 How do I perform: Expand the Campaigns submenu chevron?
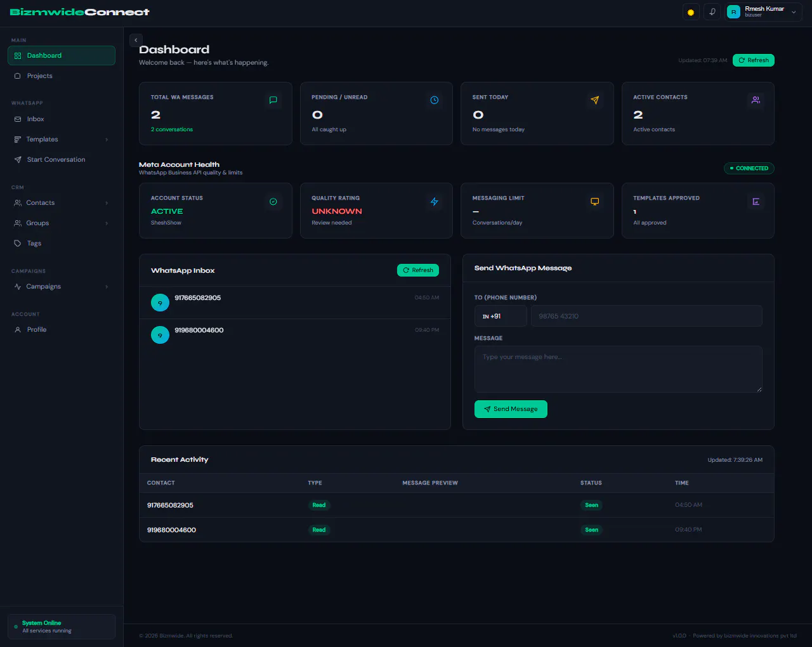pyautogui.click(x=107, y=287)
